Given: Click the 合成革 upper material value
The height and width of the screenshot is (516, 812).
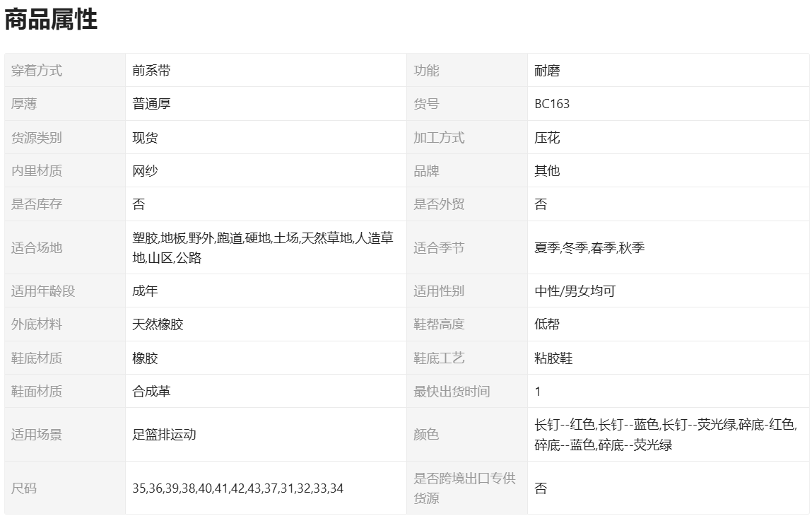Looking at the screenshot, I should 151,392.
